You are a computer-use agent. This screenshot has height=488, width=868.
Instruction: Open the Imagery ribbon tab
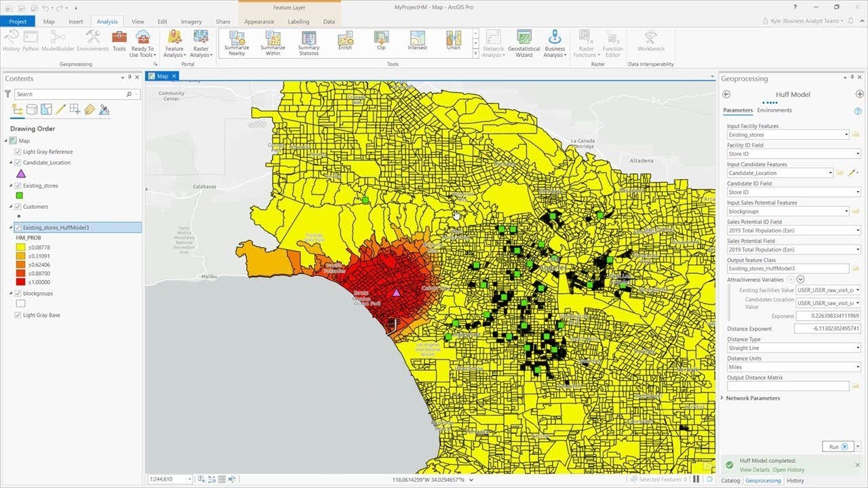click(x=191, y=22)
